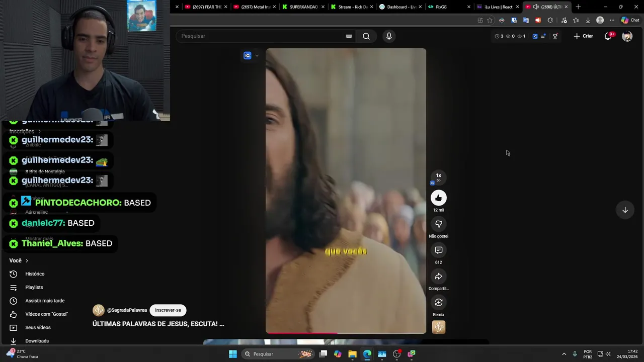The height and width of the screenshot is (362, 644).
Task: Open the trophy extension icon in header
Action: (555, 36)
